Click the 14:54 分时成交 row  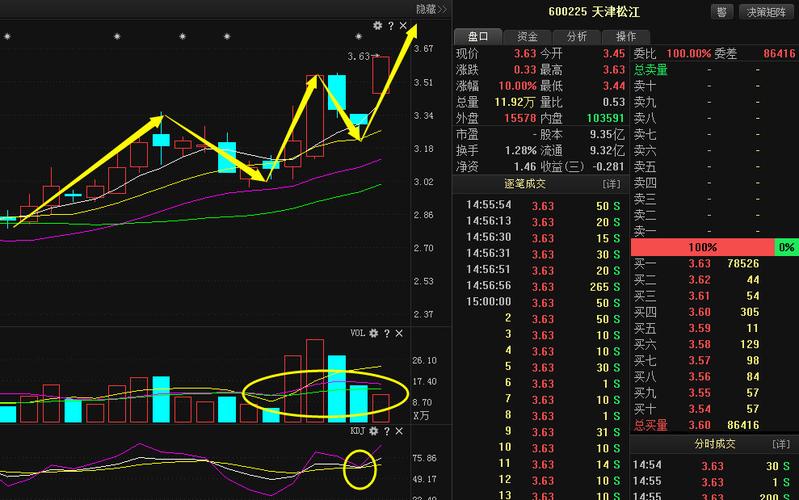click(714, 465)
